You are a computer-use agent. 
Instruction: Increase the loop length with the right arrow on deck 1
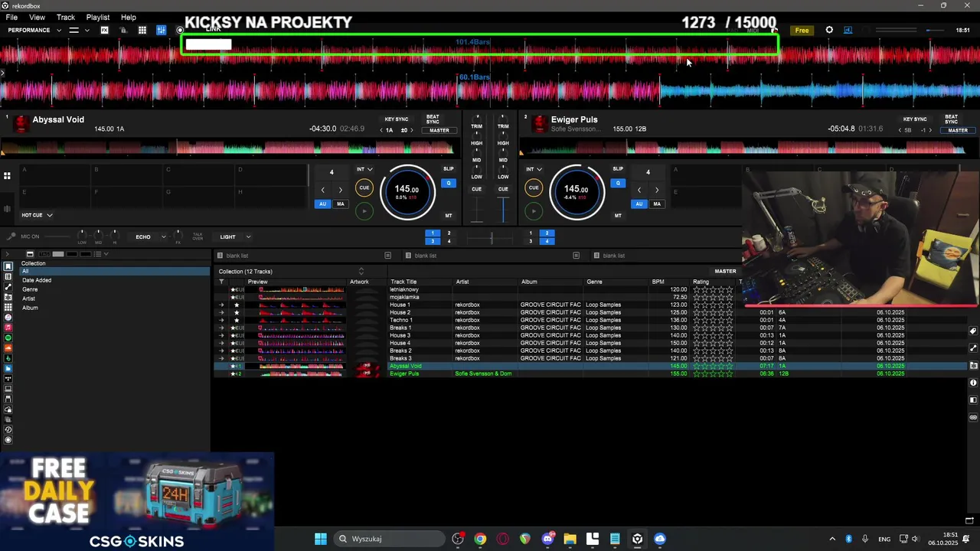(x=341, y=190)
